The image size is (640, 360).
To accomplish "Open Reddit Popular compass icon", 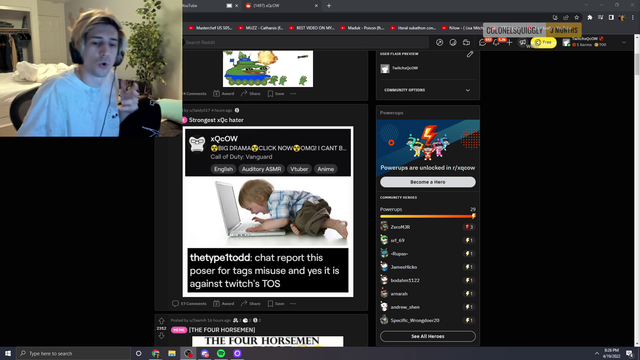I will (x=440, y=42).
